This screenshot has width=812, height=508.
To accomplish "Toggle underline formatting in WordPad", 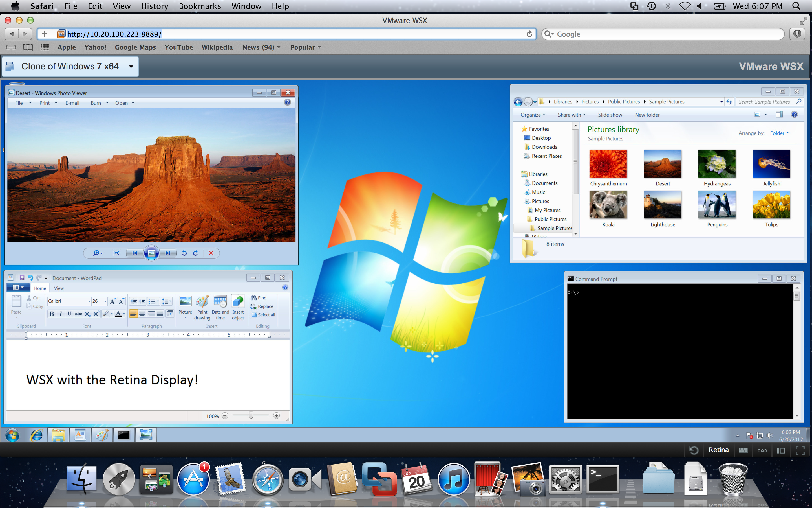I will tap(69, 314).
